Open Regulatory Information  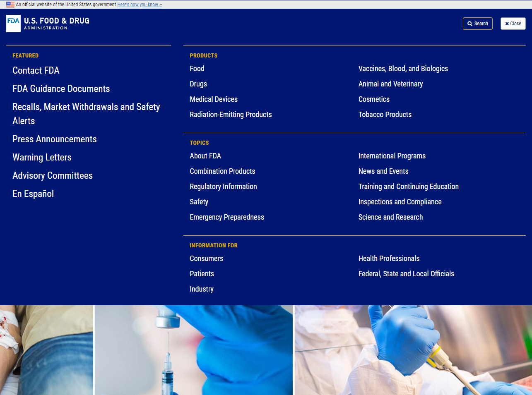click(223, 187)
